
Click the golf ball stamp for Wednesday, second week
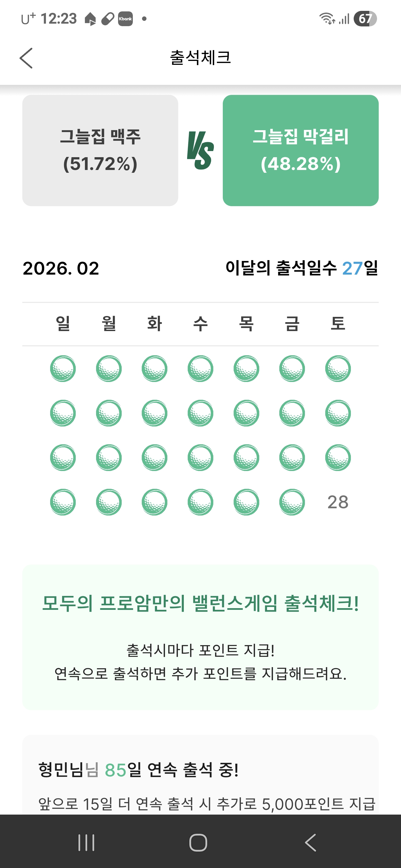pos(200,413)
